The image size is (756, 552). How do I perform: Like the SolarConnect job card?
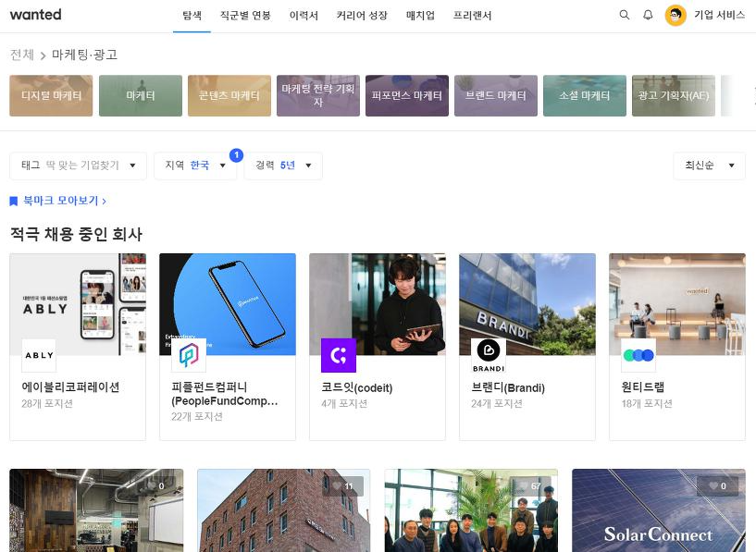[x=717, y=486]
